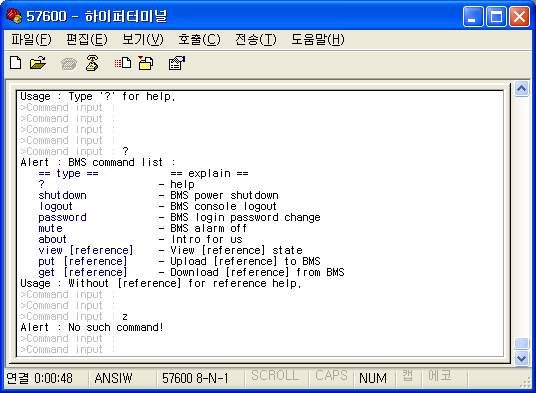Image resolution: width=536 pixels, height=393 pixels.
Task: Open the 편집(E) menu
Action: [x=87, y=40]
